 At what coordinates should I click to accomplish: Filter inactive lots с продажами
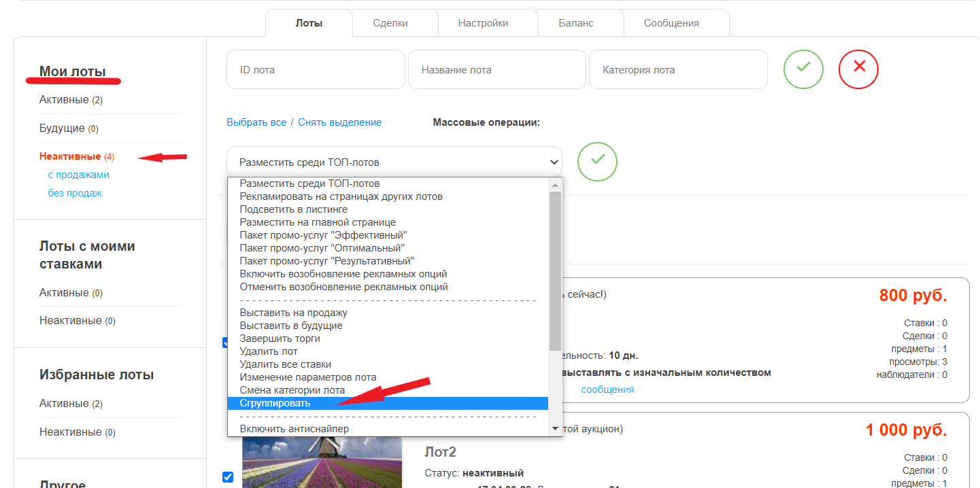78,175
